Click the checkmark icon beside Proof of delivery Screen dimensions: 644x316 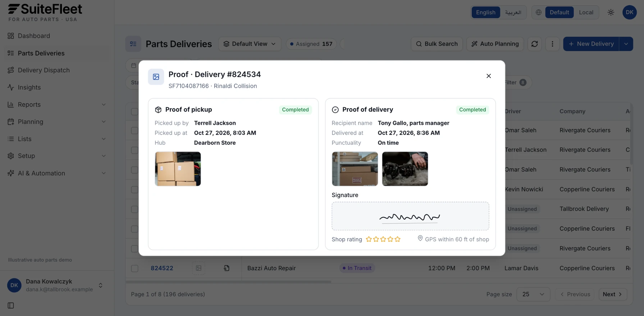pos(335,110)
